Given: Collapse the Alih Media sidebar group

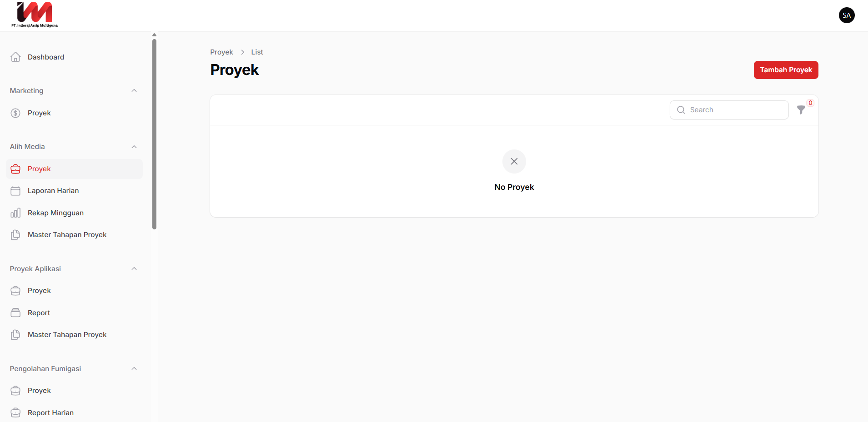Looking at the screenshot, I should pos(134,147).
